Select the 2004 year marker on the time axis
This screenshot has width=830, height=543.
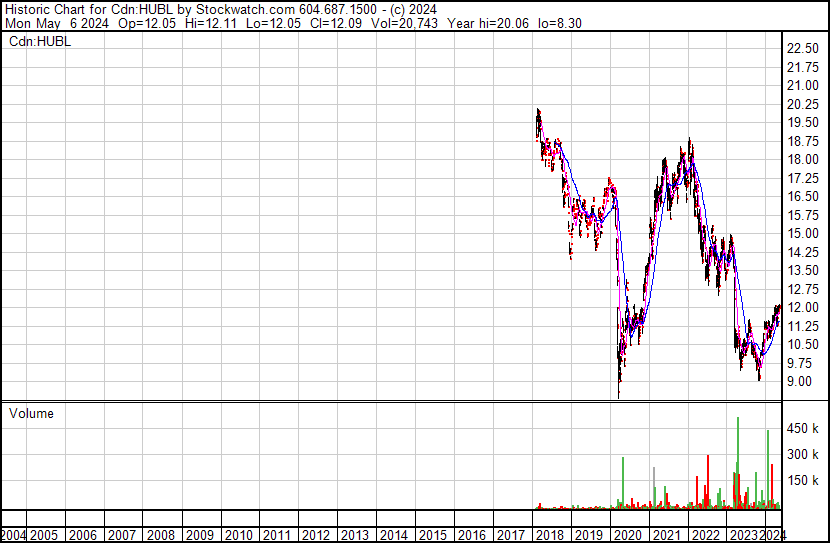tap(15, 535)
